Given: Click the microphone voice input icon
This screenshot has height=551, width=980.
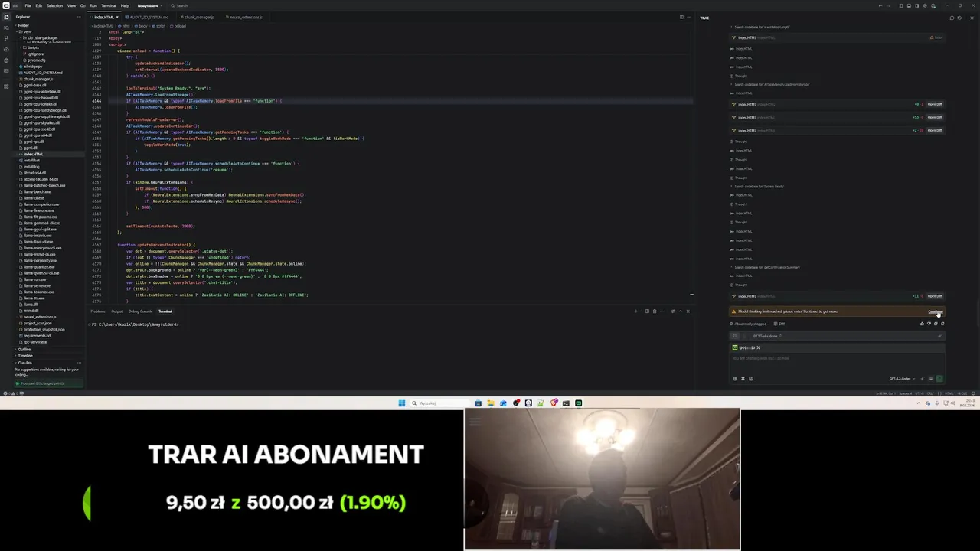Looking at the screenshot, I should (x=931, y=378).
